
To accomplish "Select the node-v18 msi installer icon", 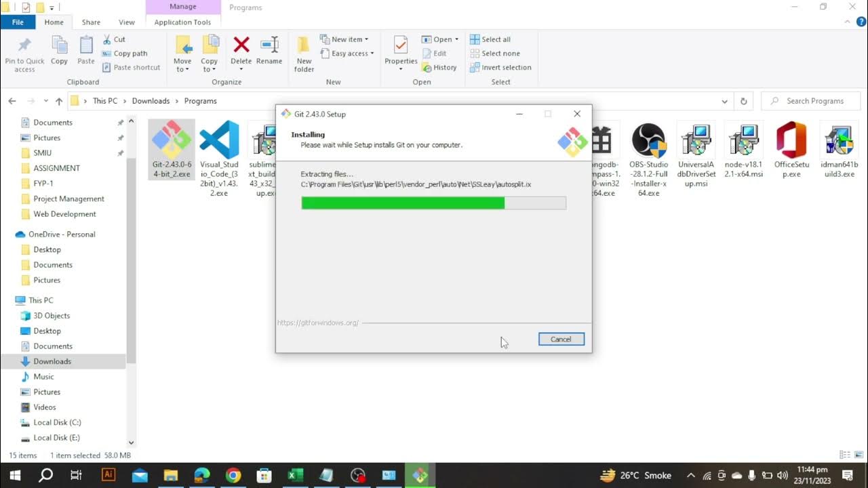I will [x=743, y=140].
